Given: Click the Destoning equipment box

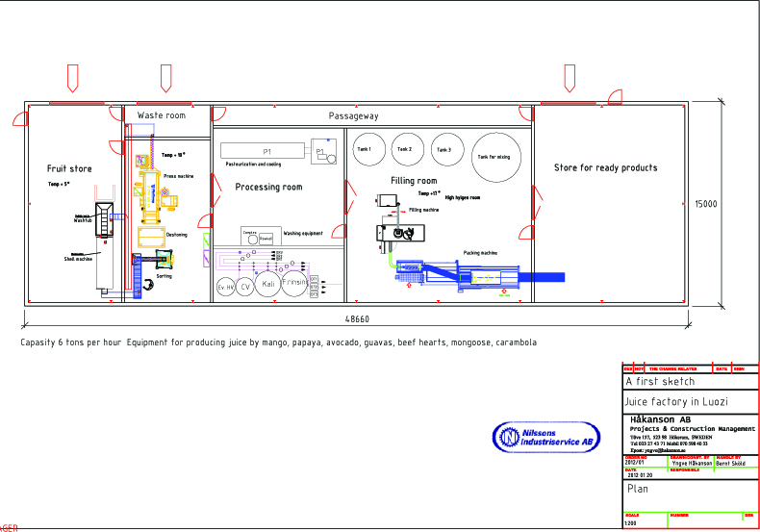Looking at the screenshot, I should click(x=151, y=235).
